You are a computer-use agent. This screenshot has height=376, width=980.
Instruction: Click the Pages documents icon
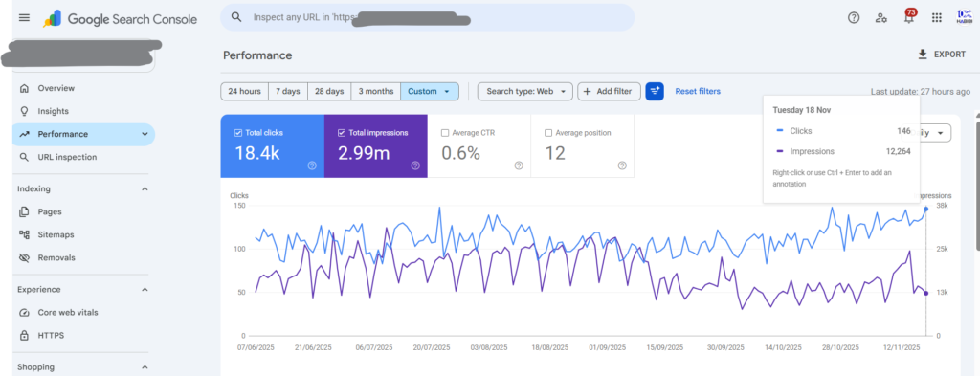tap(24, 211)
